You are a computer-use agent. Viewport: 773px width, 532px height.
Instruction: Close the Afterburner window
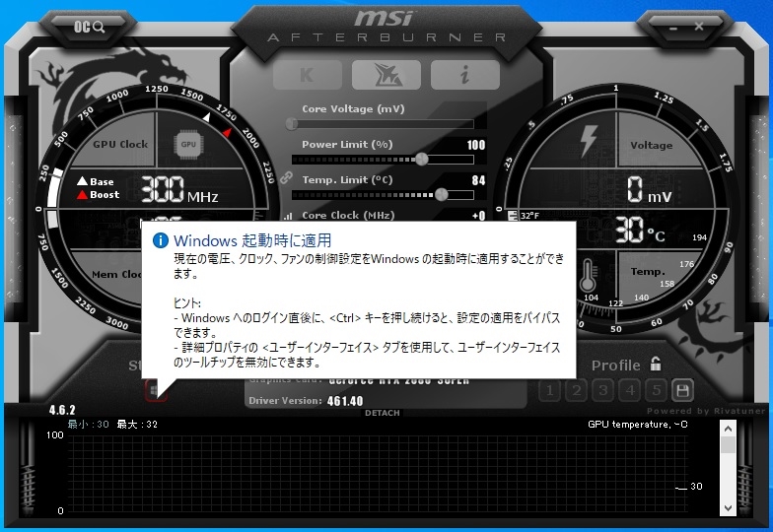click(699, 27)
